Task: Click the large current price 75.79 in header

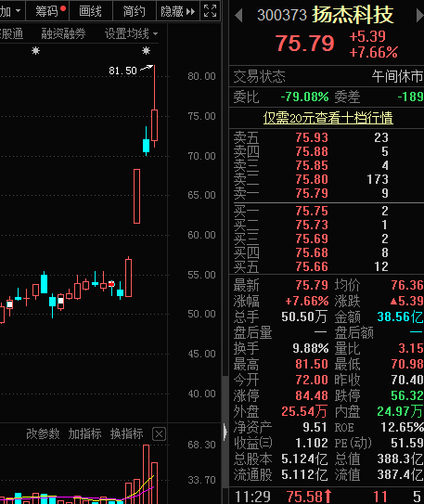Action: click(305, 44)
